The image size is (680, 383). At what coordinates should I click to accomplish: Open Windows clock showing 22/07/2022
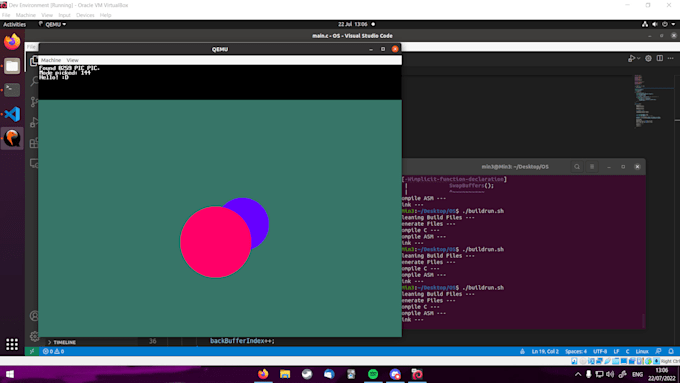coord(661,374)
